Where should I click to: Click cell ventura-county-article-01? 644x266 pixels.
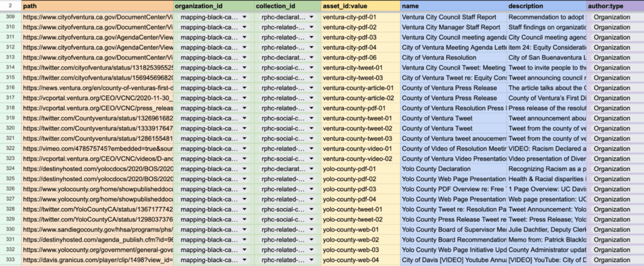click(360, 88)
